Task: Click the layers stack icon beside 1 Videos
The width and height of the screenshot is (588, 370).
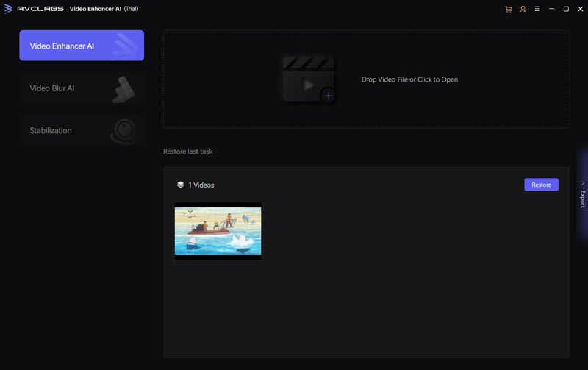Action: pyautogui.click(x=180, y=185)
